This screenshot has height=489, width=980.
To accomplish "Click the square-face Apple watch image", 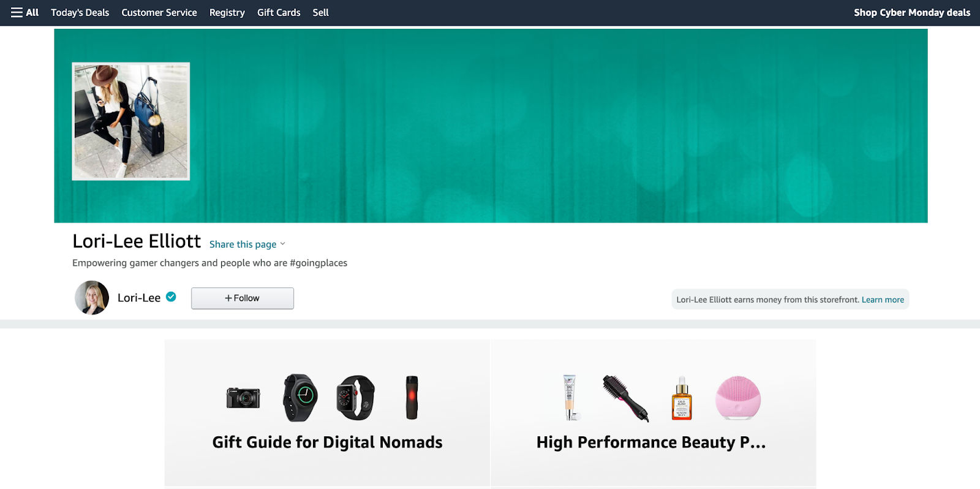I will (356, 398).
